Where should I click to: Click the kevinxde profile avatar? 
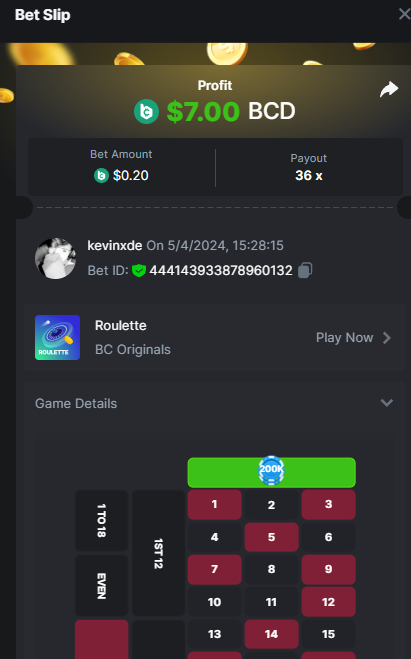pyautogui.click(x=55, y=258)
